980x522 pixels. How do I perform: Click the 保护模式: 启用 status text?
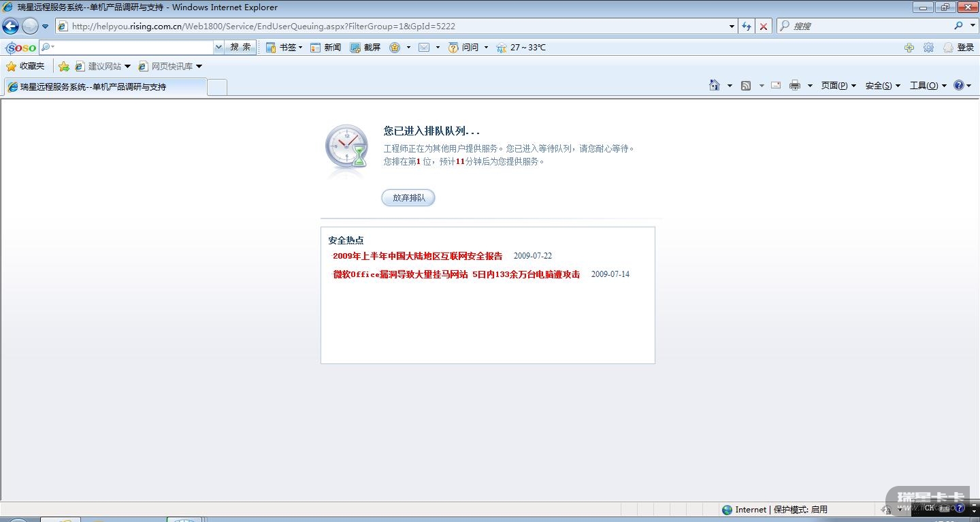tap(801, 510)
